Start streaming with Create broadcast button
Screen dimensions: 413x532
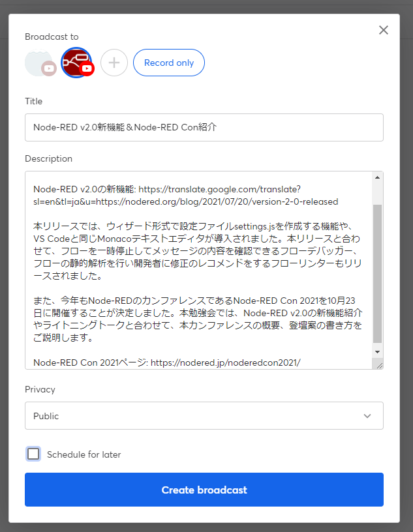click(204, 490)
